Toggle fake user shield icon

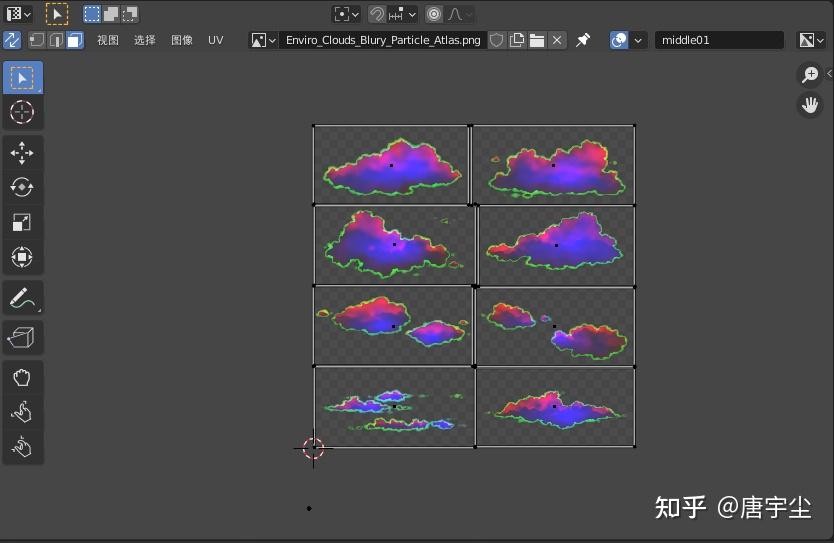[496, 40]
